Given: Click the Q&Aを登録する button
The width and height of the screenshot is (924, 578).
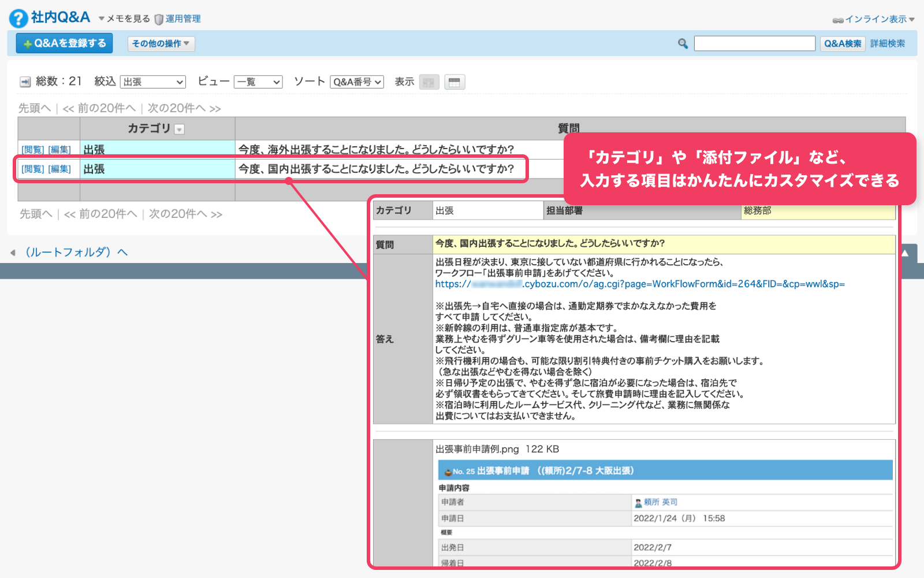Looking at the screenshot, I should coord(64,43).
